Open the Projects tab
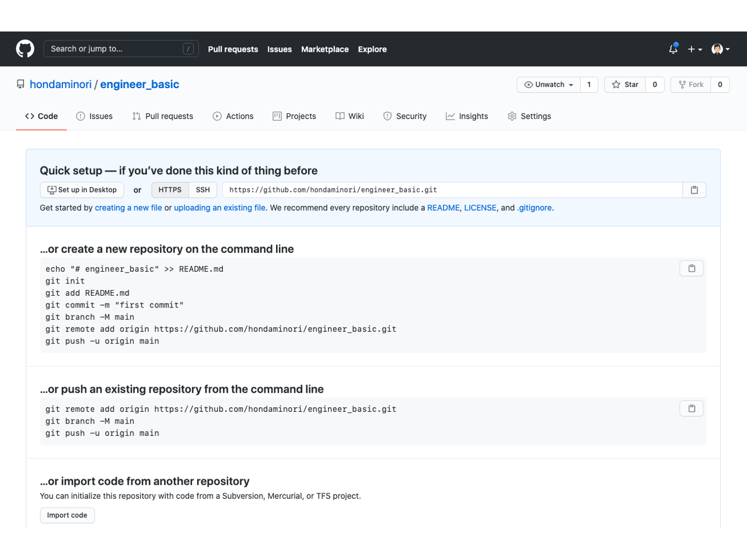747x560 pixels. point(295,116)
